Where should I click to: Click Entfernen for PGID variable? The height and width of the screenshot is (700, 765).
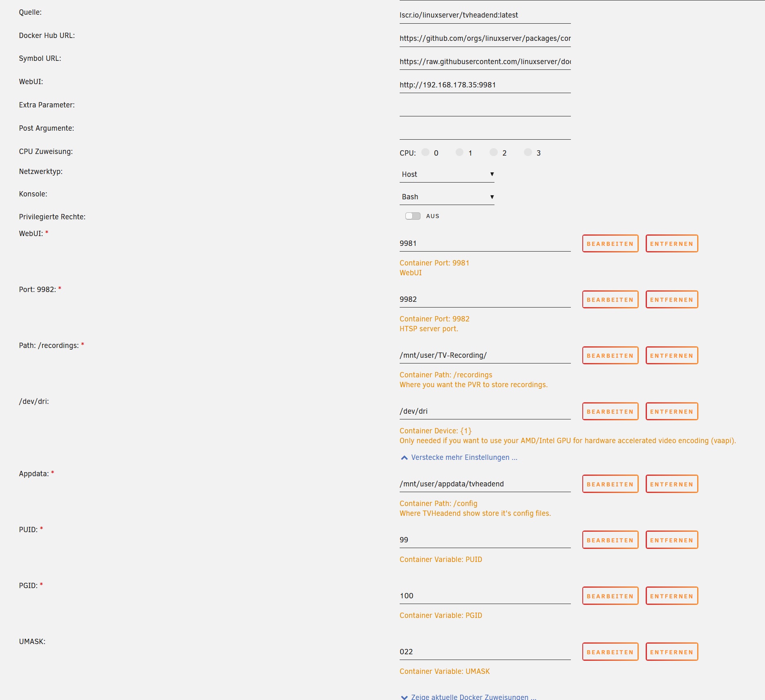[672, 596]
